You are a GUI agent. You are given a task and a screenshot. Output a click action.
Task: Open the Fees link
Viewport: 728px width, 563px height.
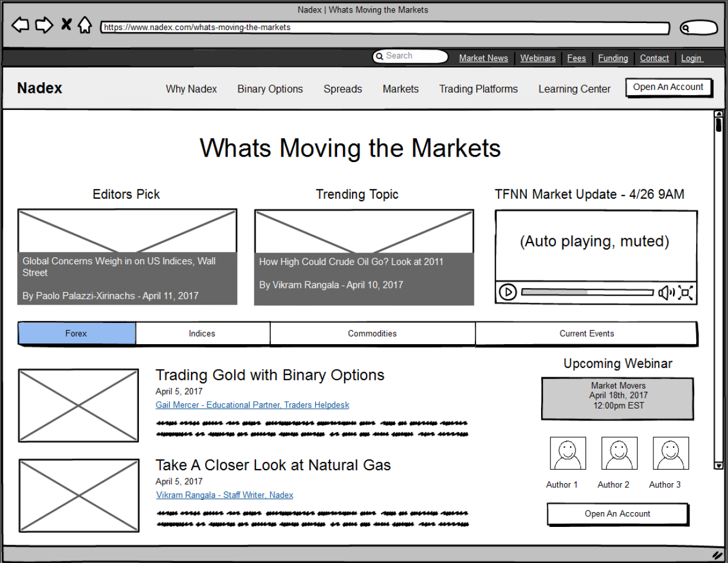coord(576,58)
